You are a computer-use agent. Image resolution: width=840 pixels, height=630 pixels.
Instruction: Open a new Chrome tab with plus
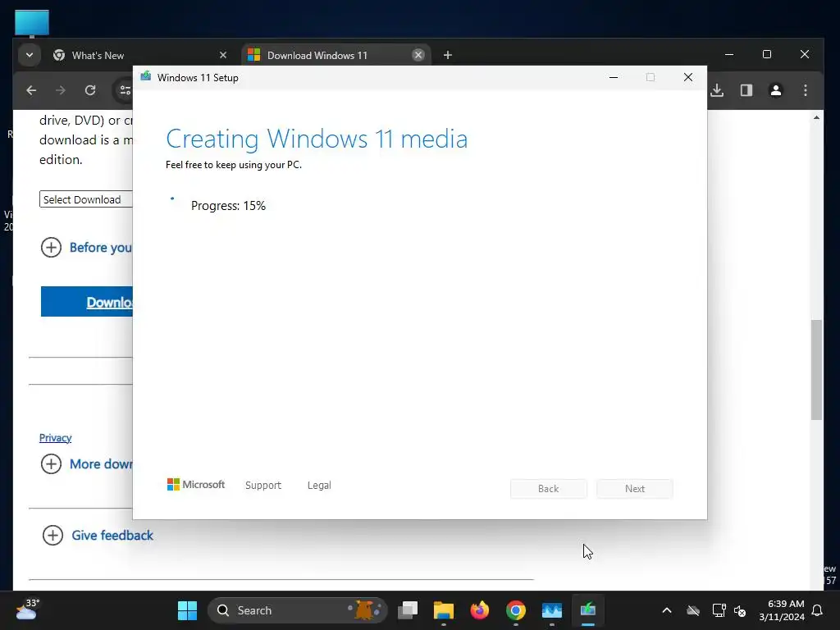(448, 55)
